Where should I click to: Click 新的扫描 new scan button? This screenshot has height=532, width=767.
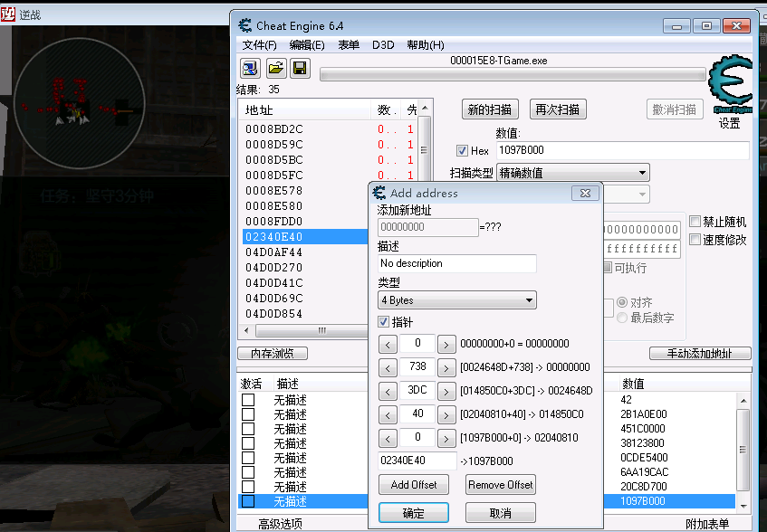click(x=490, y=109)
